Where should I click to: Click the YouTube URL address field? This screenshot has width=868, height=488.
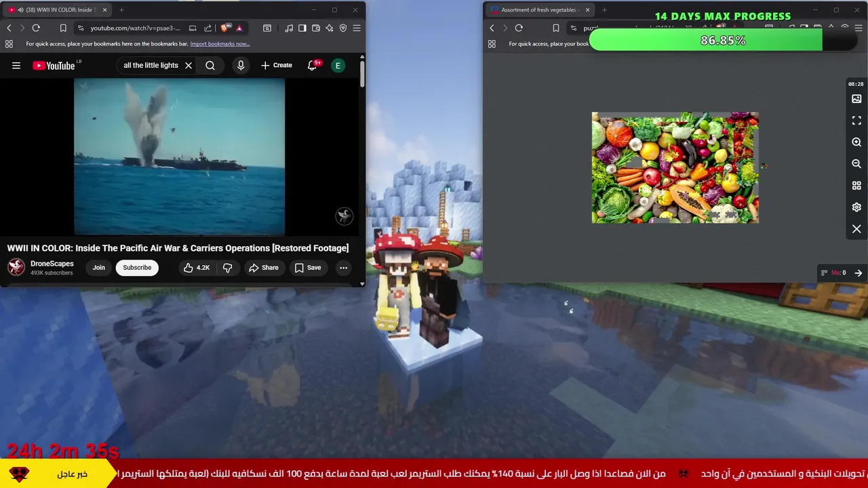point(135,28)
